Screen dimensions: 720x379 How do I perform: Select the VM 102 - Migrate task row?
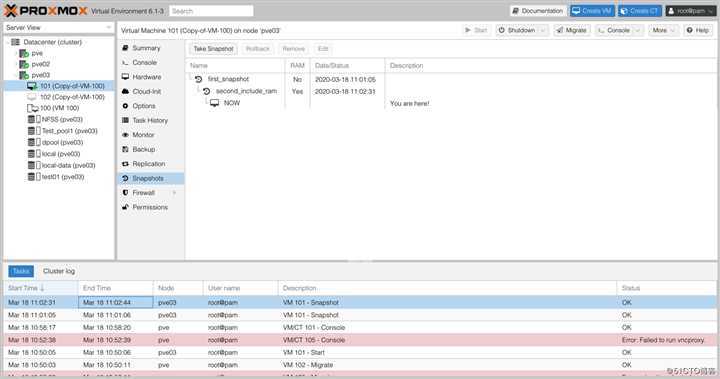coord(360,365)
